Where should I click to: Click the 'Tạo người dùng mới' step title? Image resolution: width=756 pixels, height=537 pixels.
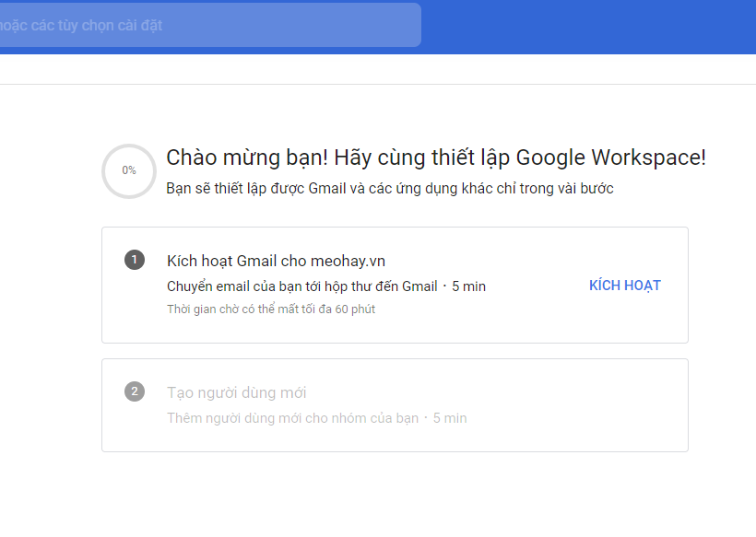[x=236, y=392]
